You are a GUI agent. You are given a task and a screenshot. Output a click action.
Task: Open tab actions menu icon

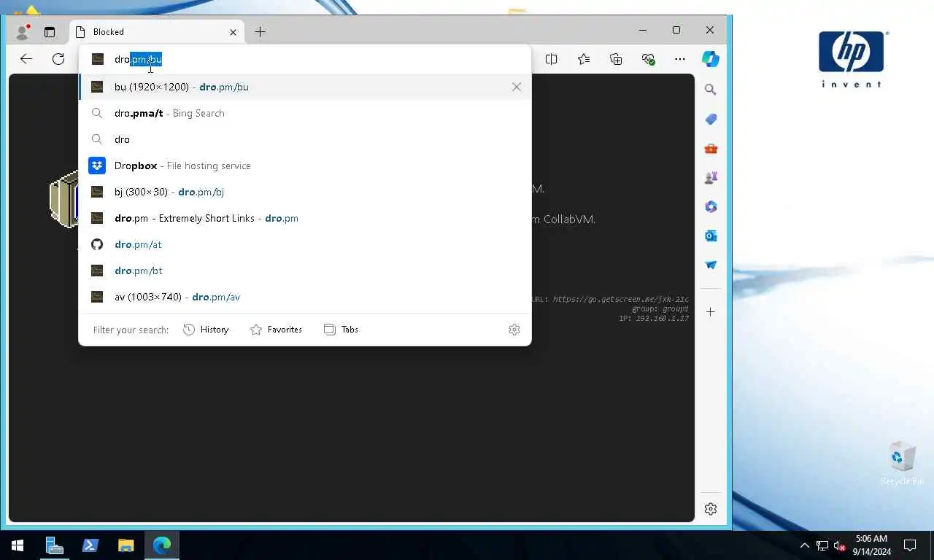50,32
